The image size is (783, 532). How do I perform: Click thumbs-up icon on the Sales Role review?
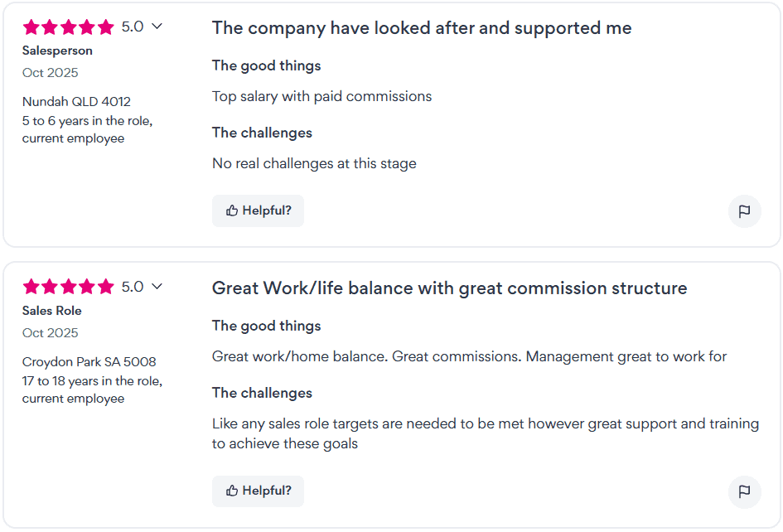[x=233, y=491]
